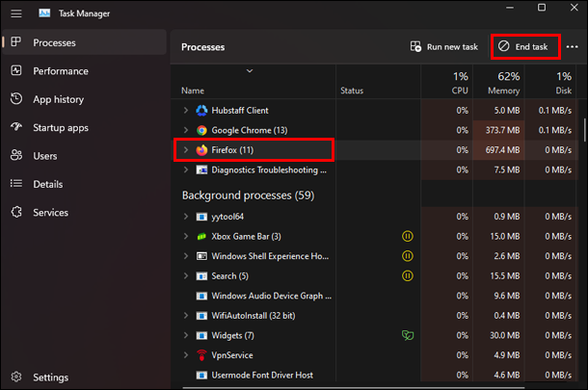
Task: Expand the Search process group
Action: pos(186,276)
